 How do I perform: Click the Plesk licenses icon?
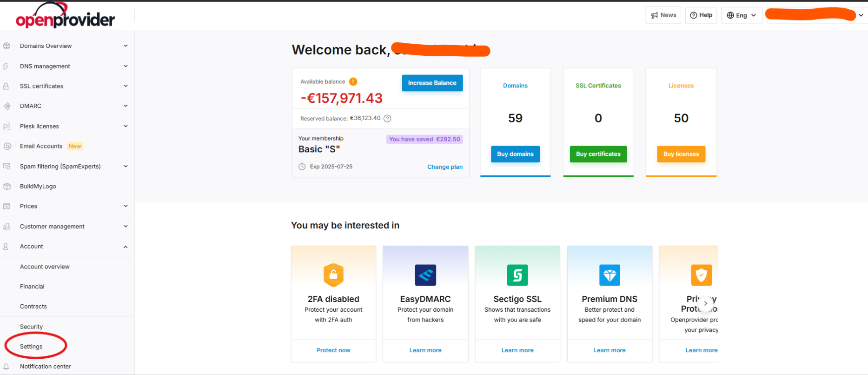(x=7, y=126)
